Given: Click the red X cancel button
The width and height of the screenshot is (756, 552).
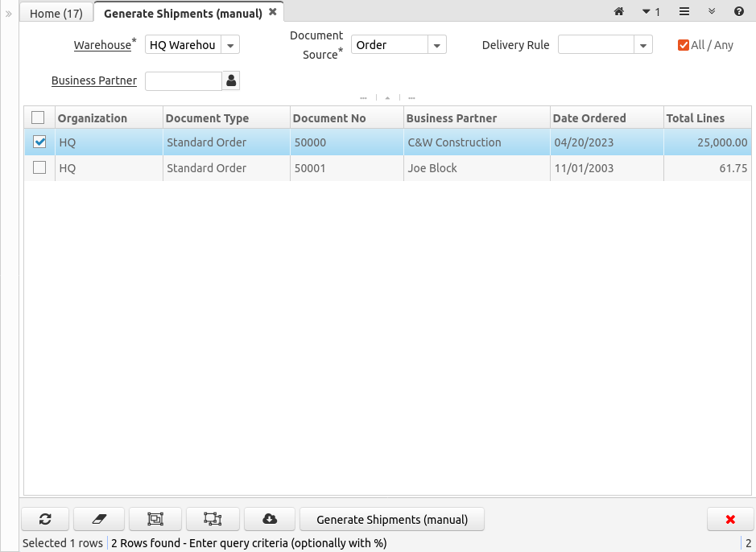Looking at the screenshot, I should [x=730, y=519].
